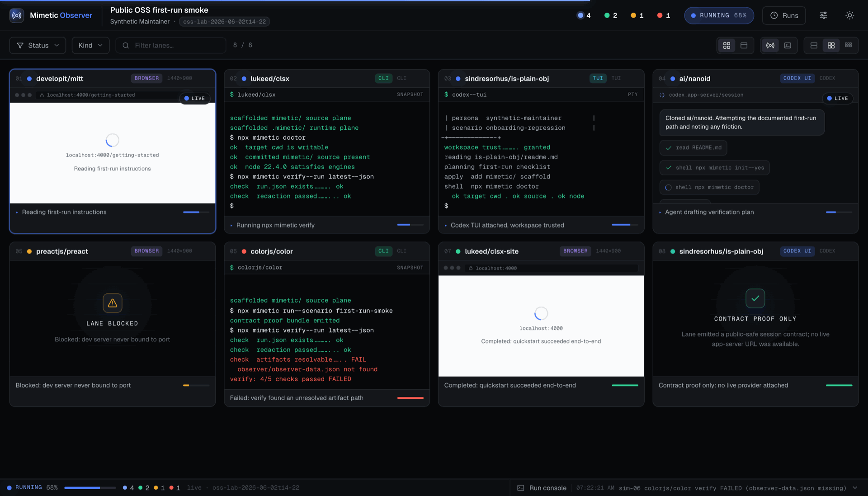The image size is (868, 496).
Task: Click the lukeed/clsx-site loading spinner
Action: click(541, 313)
